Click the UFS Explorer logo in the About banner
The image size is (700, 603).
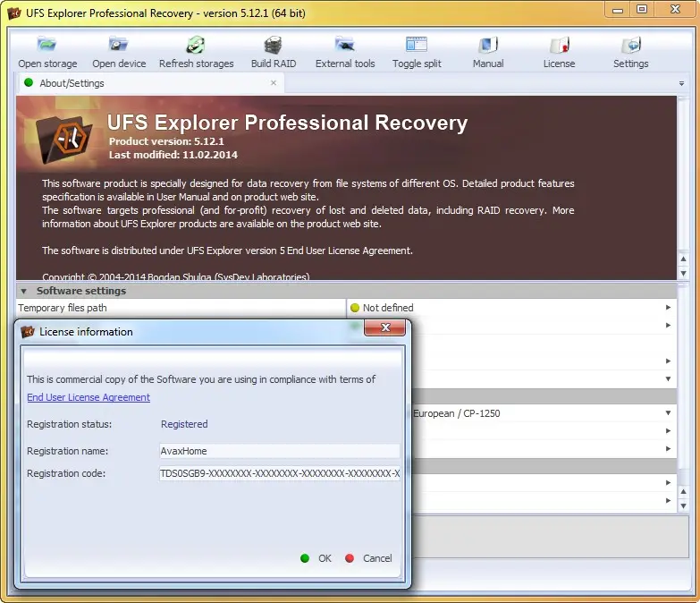tap(63, 139)
